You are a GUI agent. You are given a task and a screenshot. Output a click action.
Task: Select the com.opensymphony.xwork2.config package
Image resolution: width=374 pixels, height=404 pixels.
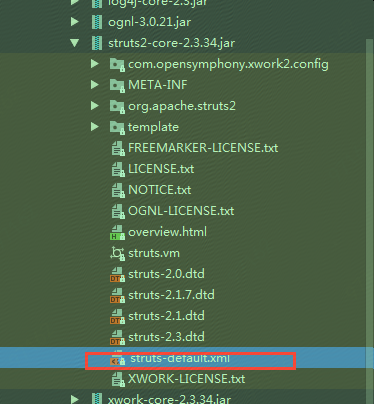click(x=228, y=64)
